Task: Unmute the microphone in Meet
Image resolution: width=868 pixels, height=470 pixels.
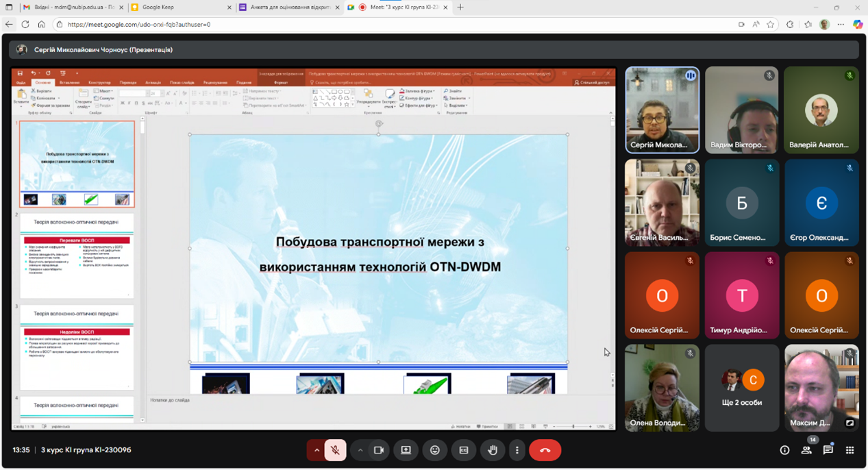Action: pos(335,450)
